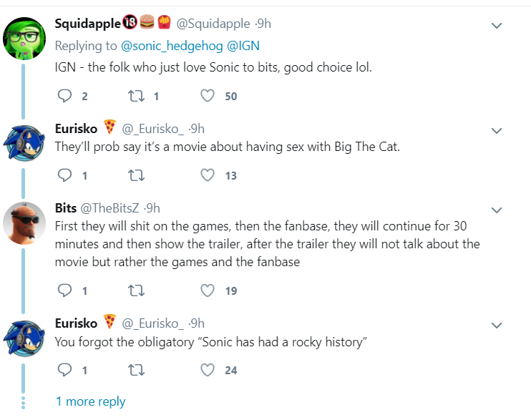Retweet the rocky history tweet
Screen dimensions: 531x420
coord(136,370)
